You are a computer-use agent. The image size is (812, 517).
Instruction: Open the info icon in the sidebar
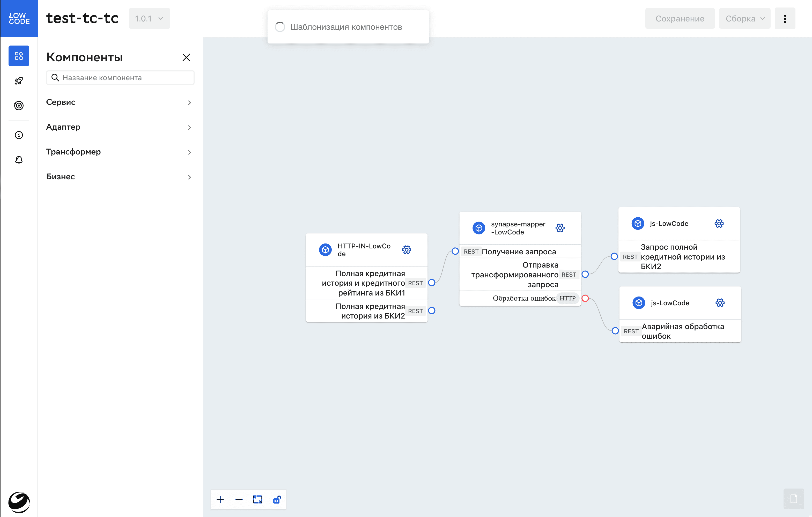click(19, 135)
